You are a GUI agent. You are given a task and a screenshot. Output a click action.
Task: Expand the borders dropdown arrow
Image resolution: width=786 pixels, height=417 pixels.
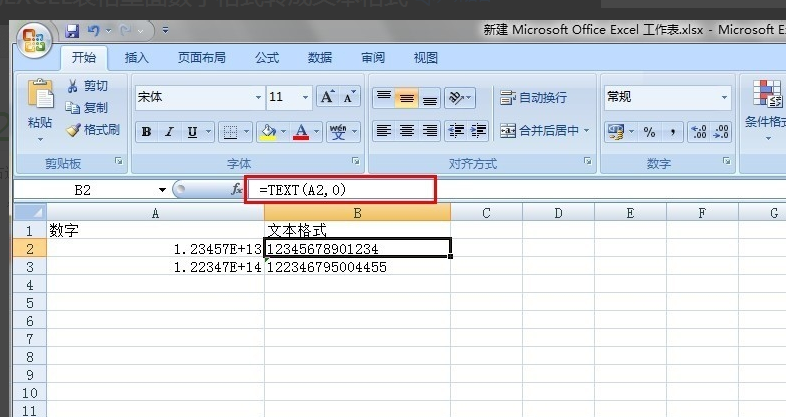[x=247, y=132]
